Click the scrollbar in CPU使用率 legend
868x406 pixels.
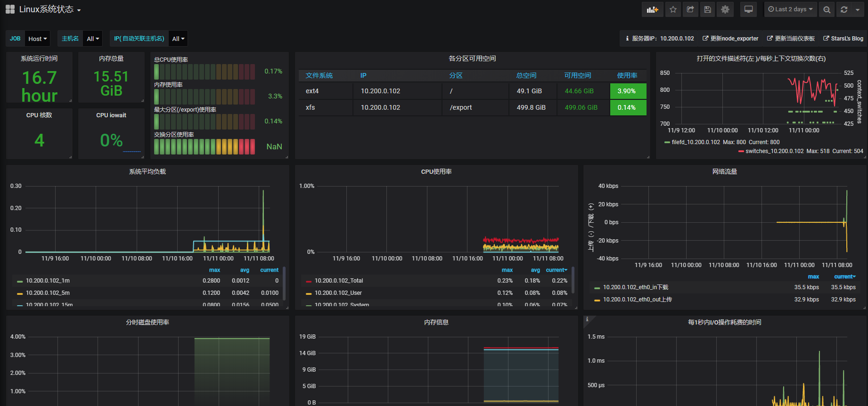[573, 280]
